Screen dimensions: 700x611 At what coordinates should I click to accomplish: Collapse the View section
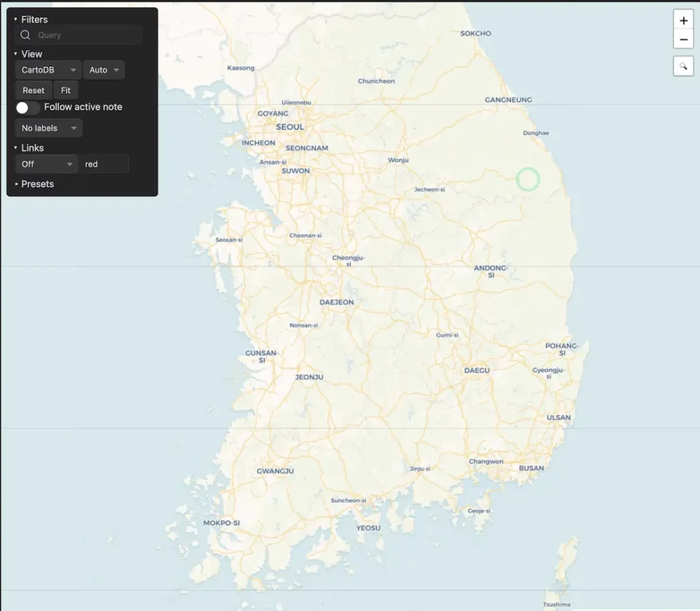click(x=15, y=53)
